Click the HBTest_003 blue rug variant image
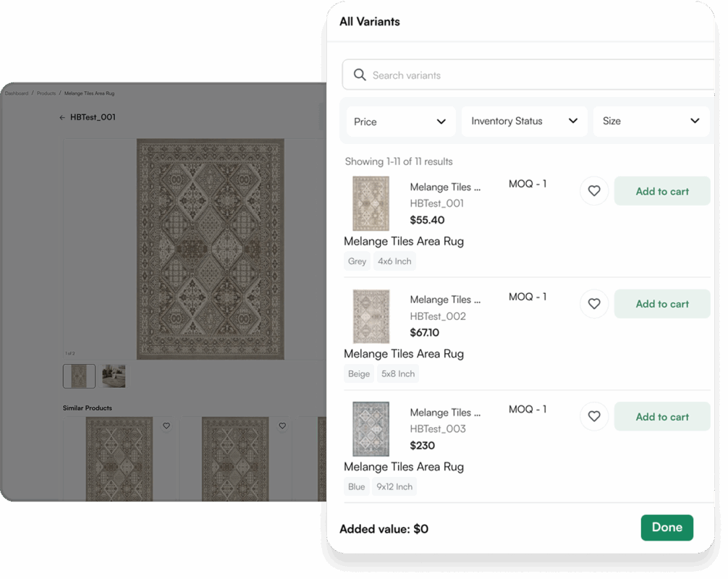The image size is (728, 579). (371, 428)
